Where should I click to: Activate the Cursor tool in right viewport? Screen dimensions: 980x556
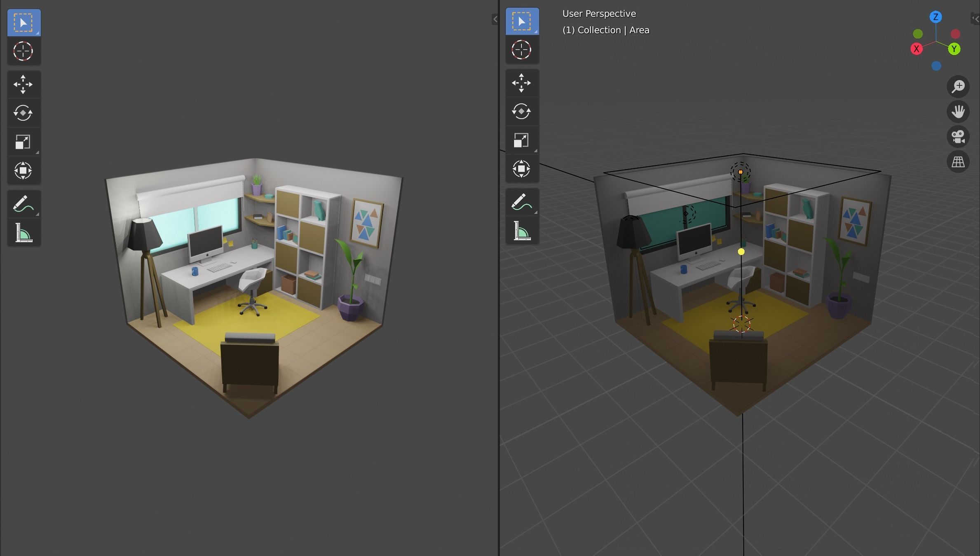522,49
